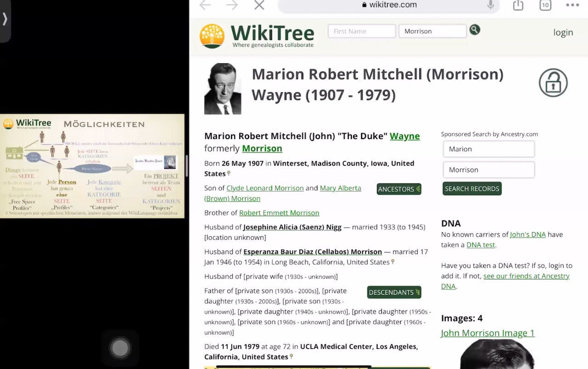Go back with the browser back arrow
The image size is (588, 369).
coord(205,5)
